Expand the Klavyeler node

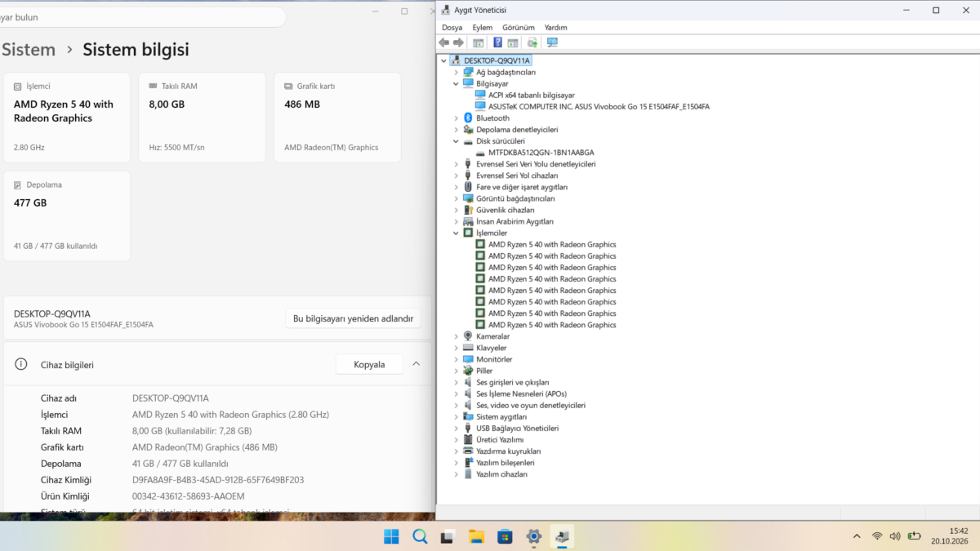coord(457,348)
